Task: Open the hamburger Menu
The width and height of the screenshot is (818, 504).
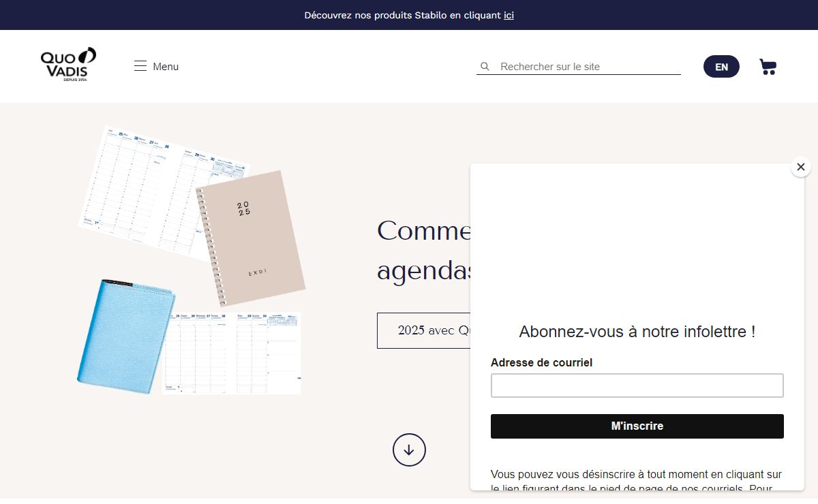Action: click(156, 66)
